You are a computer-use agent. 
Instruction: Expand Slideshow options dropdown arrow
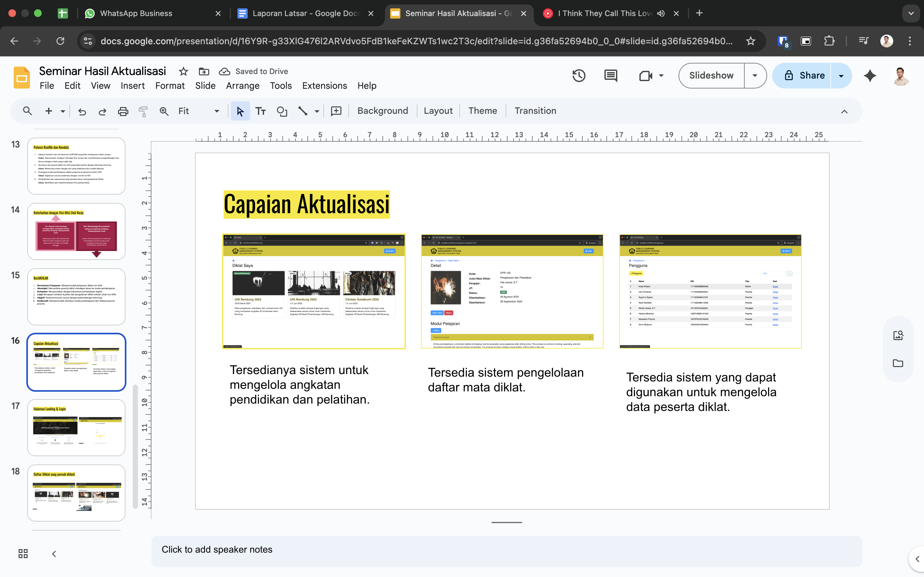coord(755,76)
